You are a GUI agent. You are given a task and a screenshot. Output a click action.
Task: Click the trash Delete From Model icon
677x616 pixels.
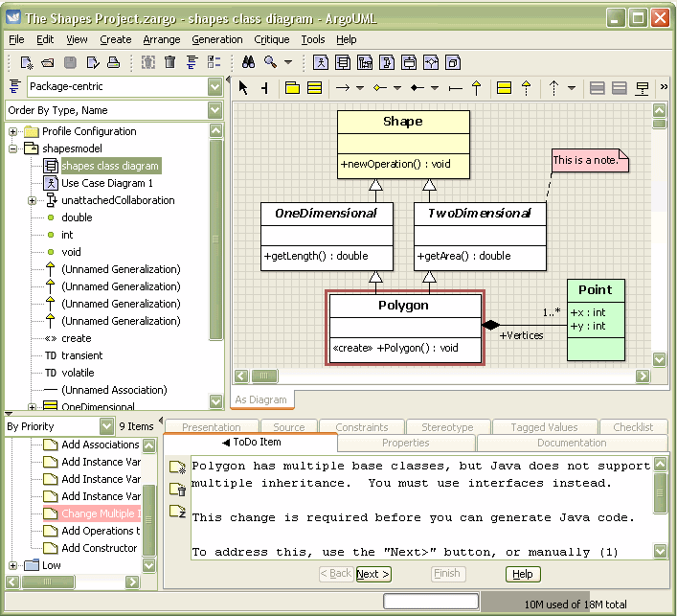point(170,63)
